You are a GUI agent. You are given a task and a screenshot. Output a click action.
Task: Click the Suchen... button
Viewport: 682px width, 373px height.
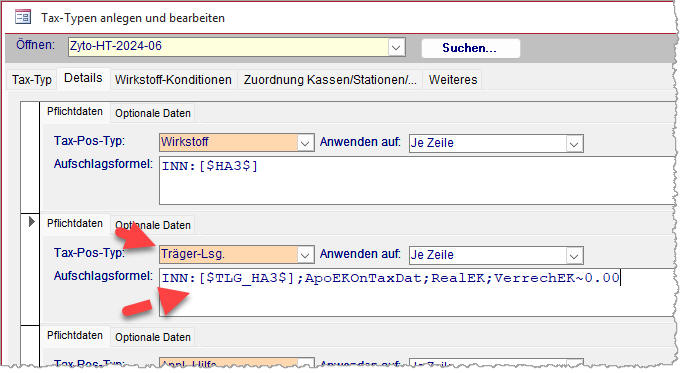click(x=470, y=48)
